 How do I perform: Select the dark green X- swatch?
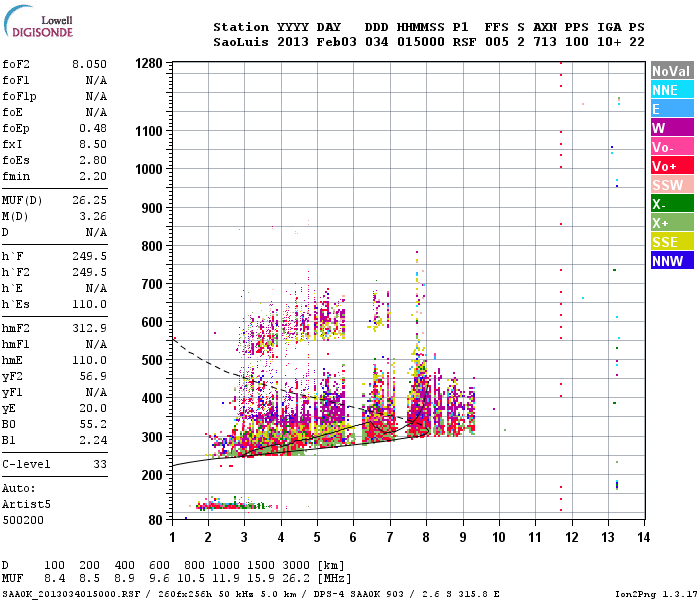click(x=672, y=204)
